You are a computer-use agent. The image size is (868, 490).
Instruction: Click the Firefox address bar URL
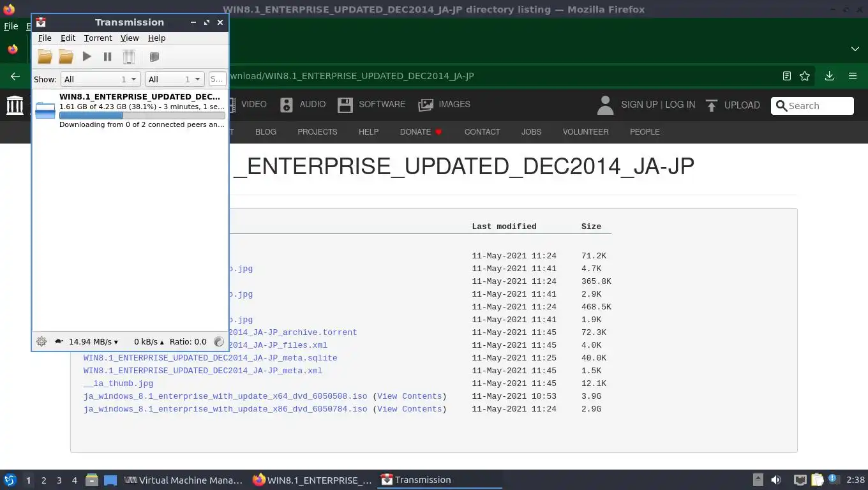(x=352, y=76)
